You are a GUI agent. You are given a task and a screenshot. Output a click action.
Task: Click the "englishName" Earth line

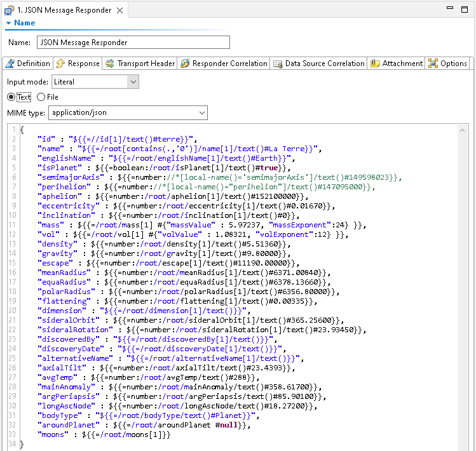[166, 158]
